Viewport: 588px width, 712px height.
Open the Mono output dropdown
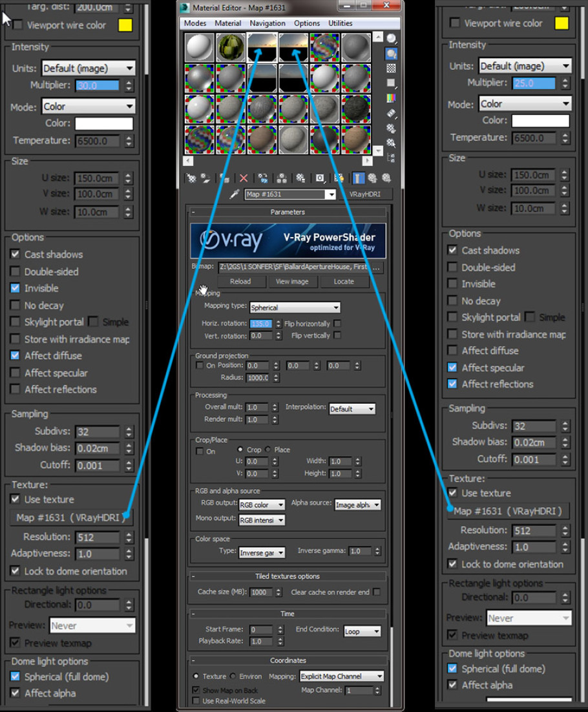(x=262, y=520)
